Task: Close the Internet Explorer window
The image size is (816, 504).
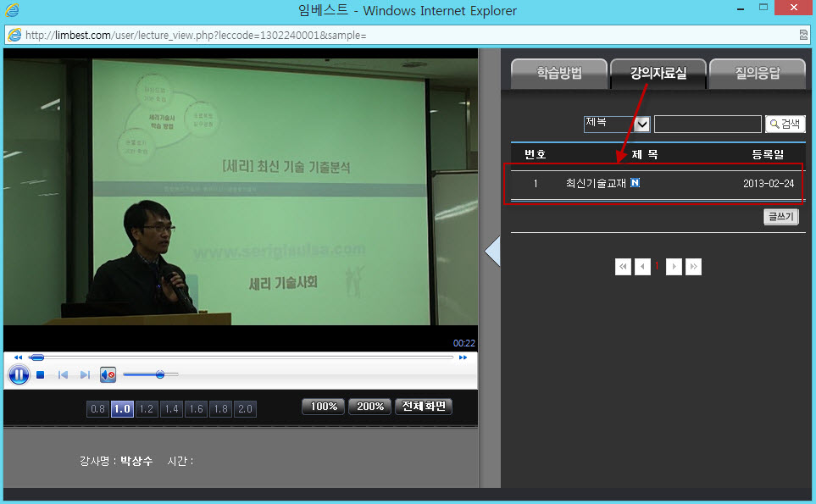Action: [794, 8]
